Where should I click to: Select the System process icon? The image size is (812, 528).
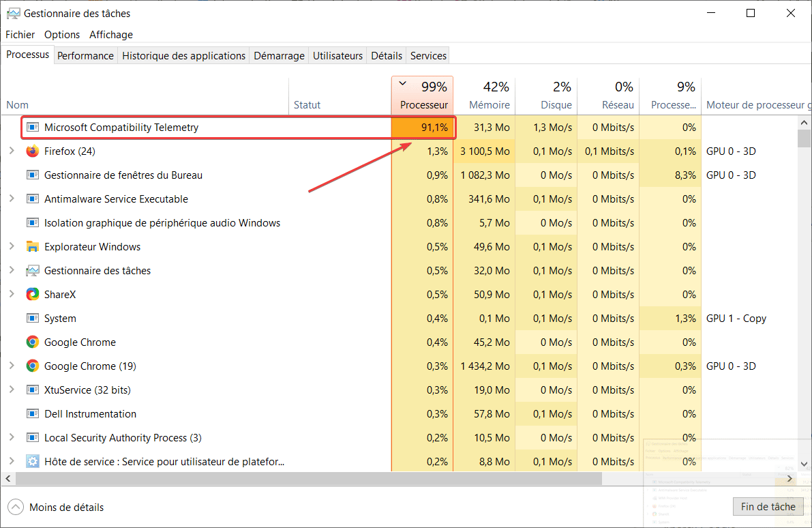(33, 318)
